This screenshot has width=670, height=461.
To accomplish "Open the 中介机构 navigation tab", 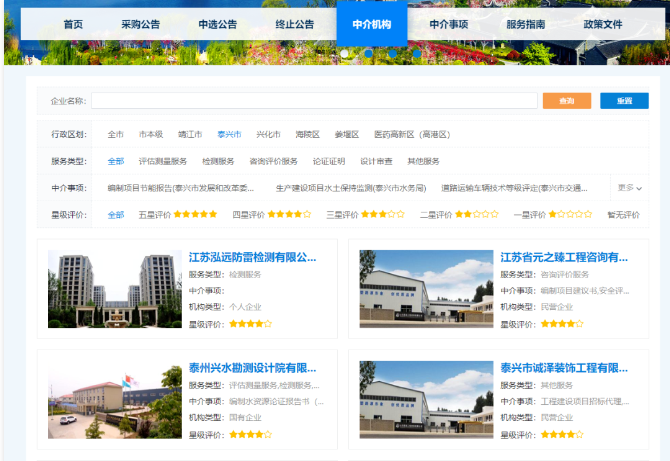I will tap(372, 24).
